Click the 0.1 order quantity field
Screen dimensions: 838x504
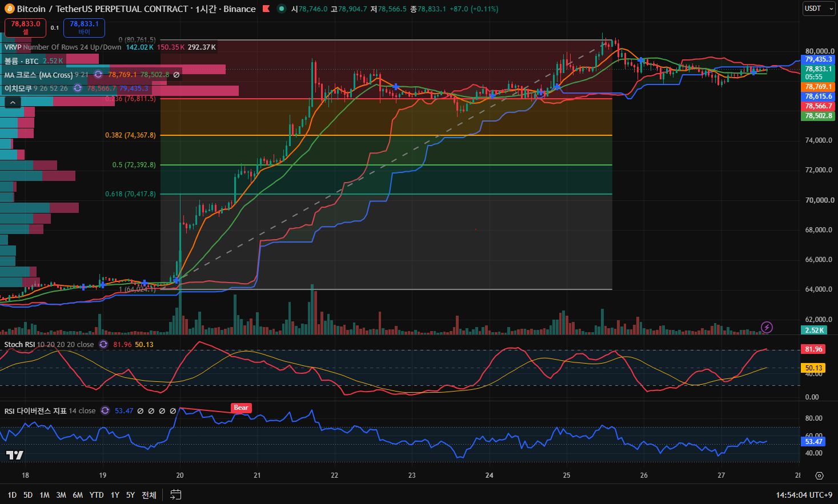(55, 27)
